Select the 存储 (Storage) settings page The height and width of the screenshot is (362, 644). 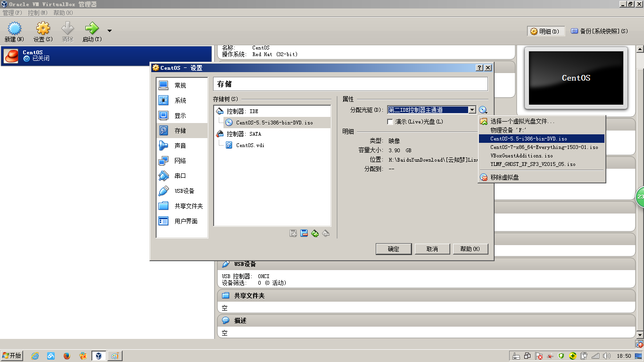click(x=182, y=131)
